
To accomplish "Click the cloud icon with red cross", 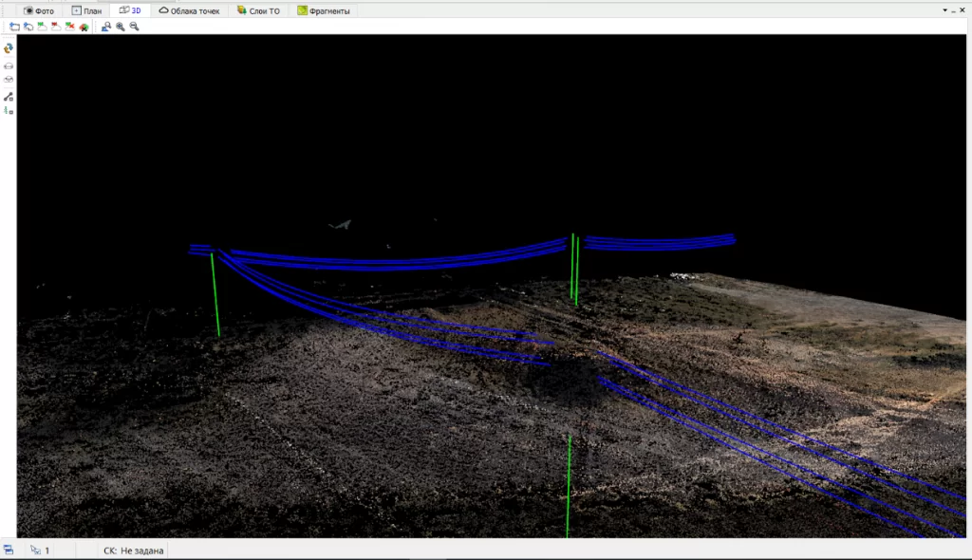I will 69,27.
